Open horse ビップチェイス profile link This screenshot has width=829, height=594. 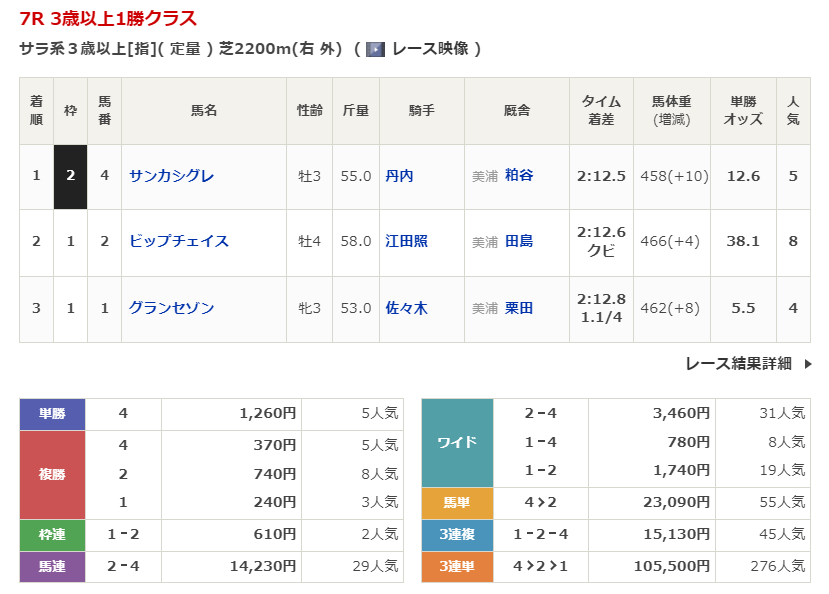pyautogui.click(x=178, y=241)
